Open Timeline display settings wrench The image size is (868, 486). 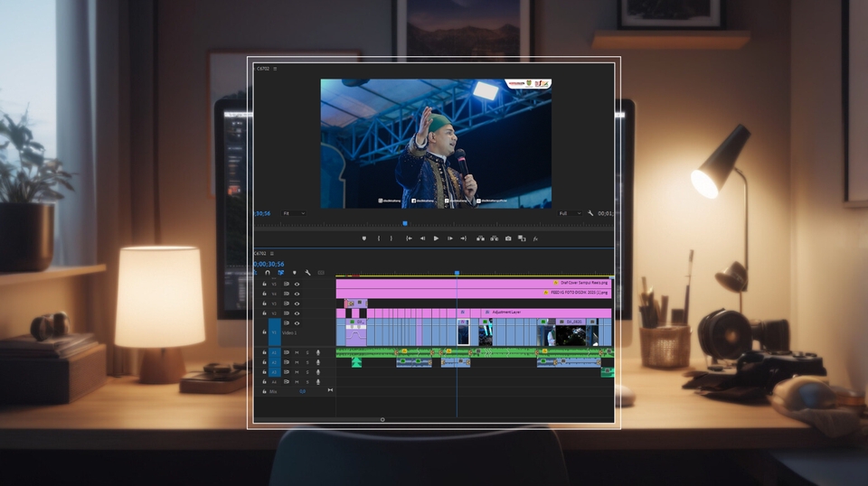coord(307,273)
